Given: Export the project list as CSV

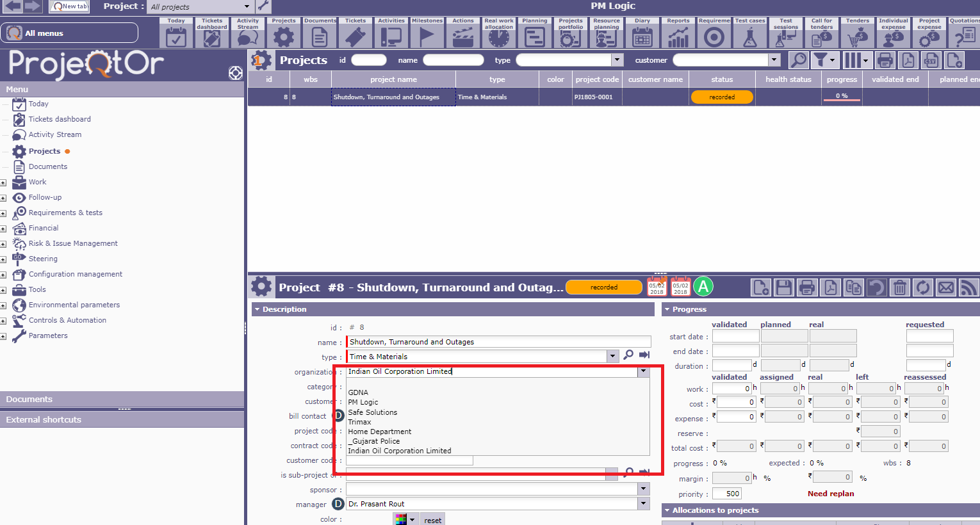Looking at the screenshot, I should pos(931,60).
